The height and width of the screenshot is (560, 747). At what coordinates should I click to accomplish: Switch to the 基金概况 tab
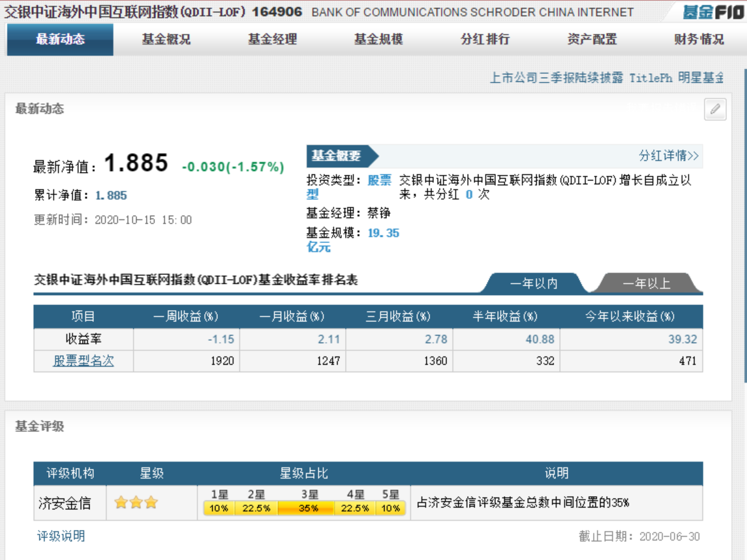[167, 39]
